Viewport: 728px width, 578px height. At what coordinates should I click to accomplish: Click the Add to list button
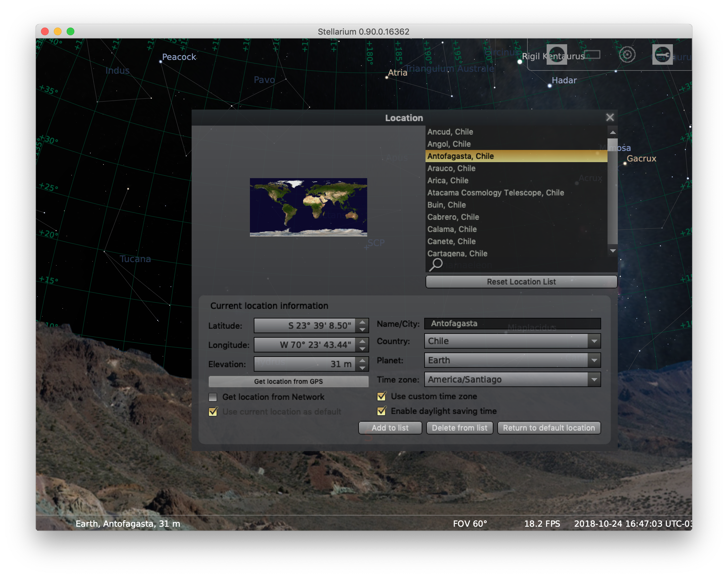click(390, 428)
